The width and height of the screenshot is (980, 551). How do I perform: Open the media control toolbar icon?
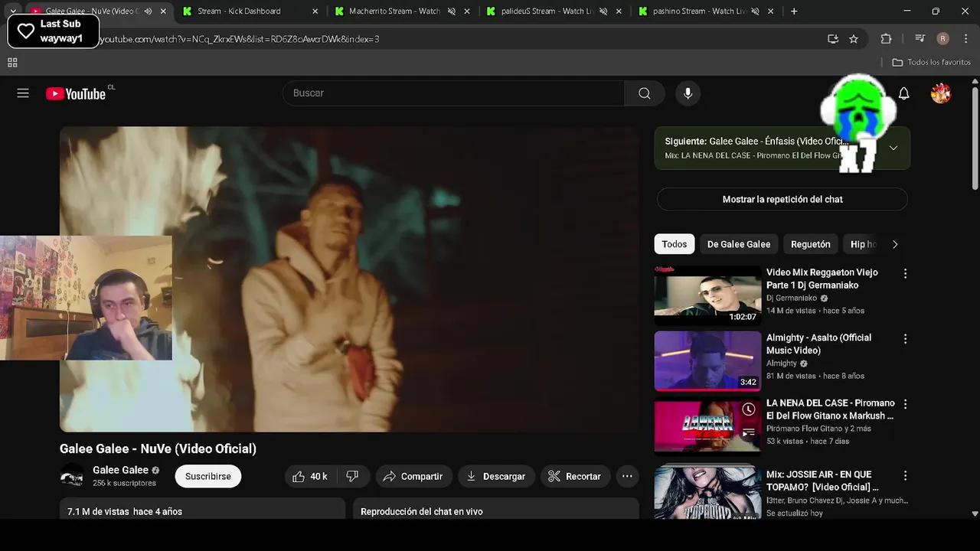click(920, 39)
